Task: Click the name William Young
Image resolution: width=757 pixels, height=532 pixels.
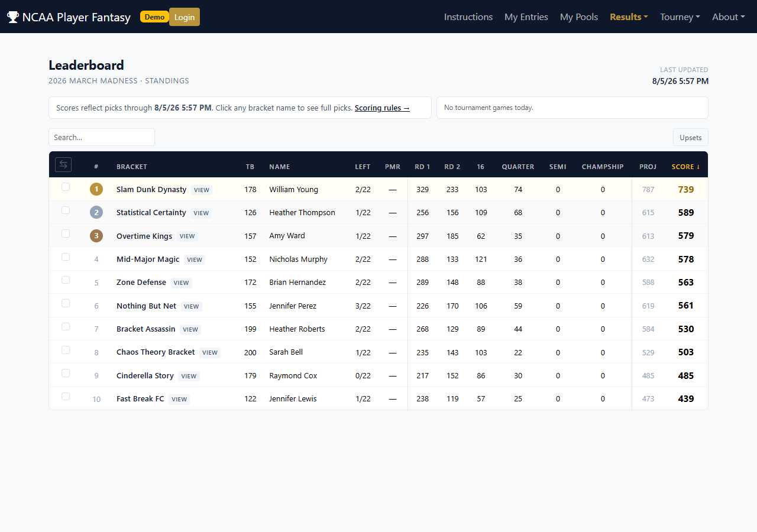Action: click(x=293, y=190)
